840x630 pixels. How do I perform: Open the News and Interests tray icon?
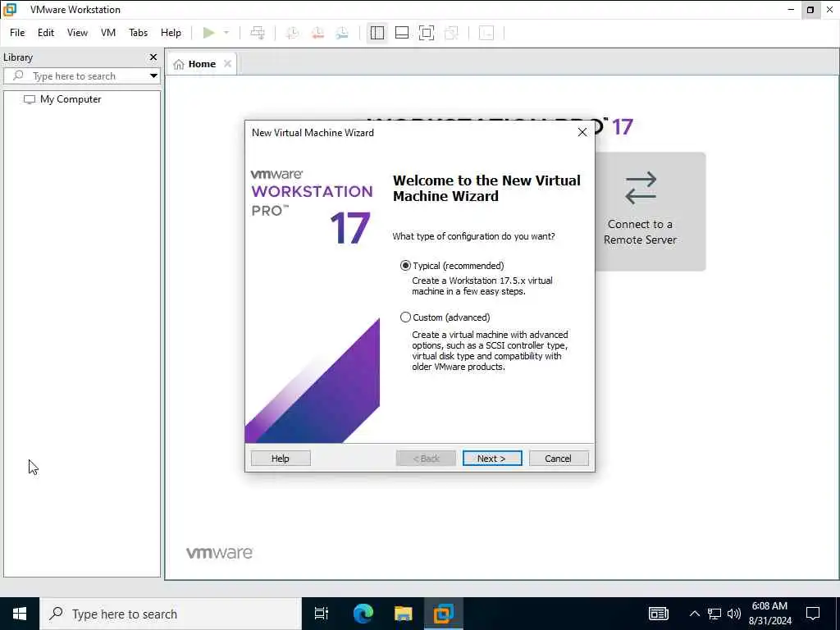(x=659, y=614)
